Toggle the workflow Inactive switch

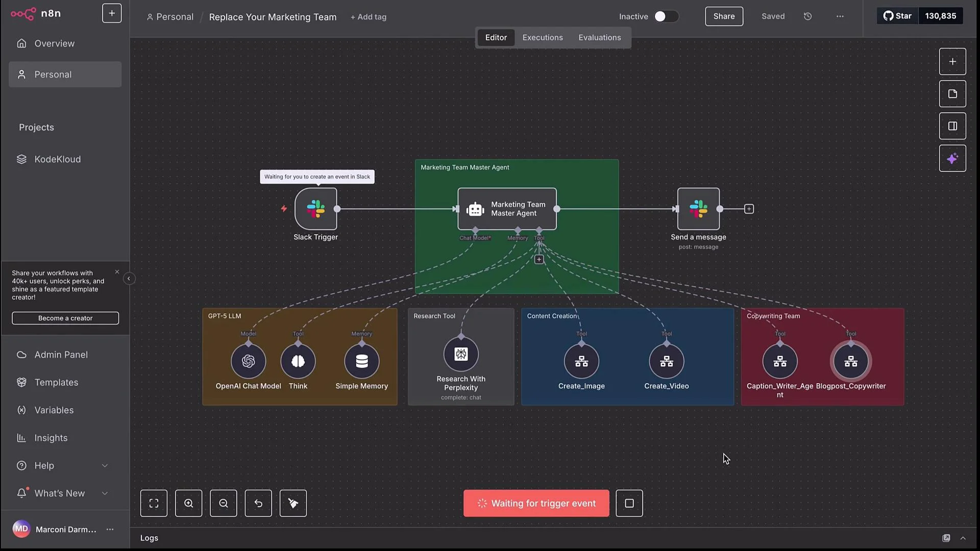coord(666,16)
